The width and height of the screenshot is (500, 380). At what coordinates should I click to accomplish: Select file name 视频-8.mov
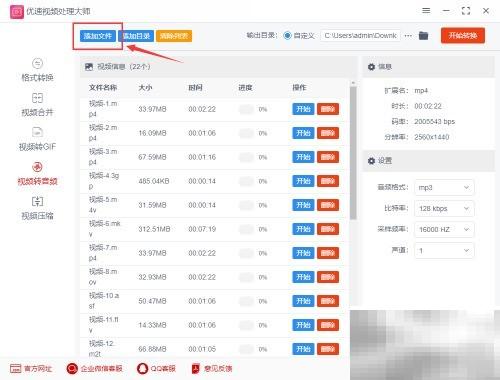click(x=103, y=277)
